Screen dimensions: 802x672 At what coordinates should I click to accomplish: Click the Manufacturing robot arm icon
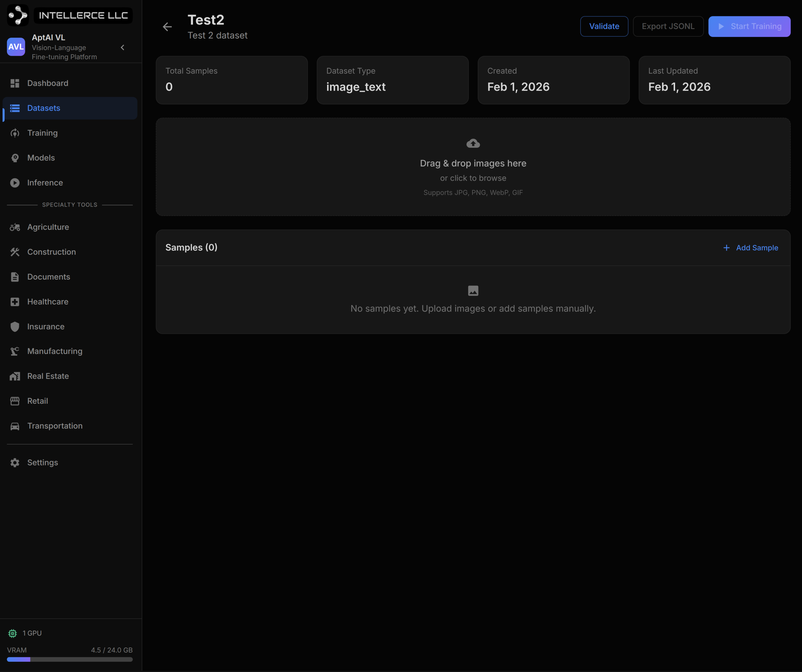point(15,351)
